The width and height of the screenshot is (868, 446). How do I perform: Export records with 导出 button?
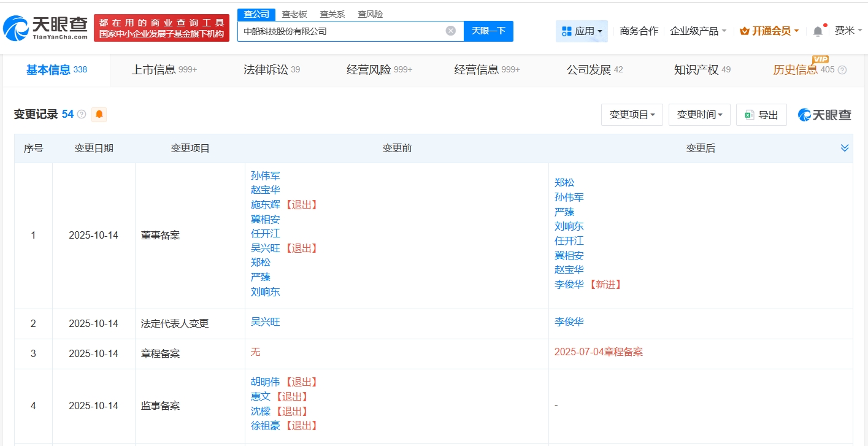click(x=761, y=115)
